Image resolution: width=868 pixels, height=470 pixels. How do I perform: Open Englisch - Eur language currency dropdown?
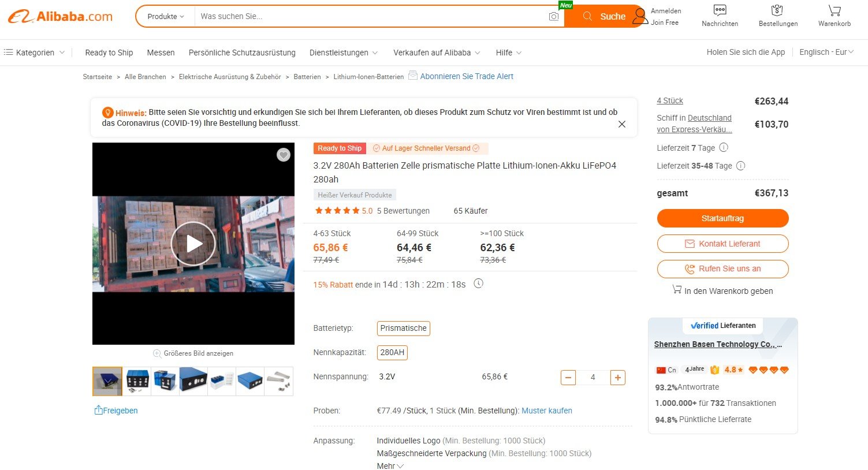click(826, 52)
